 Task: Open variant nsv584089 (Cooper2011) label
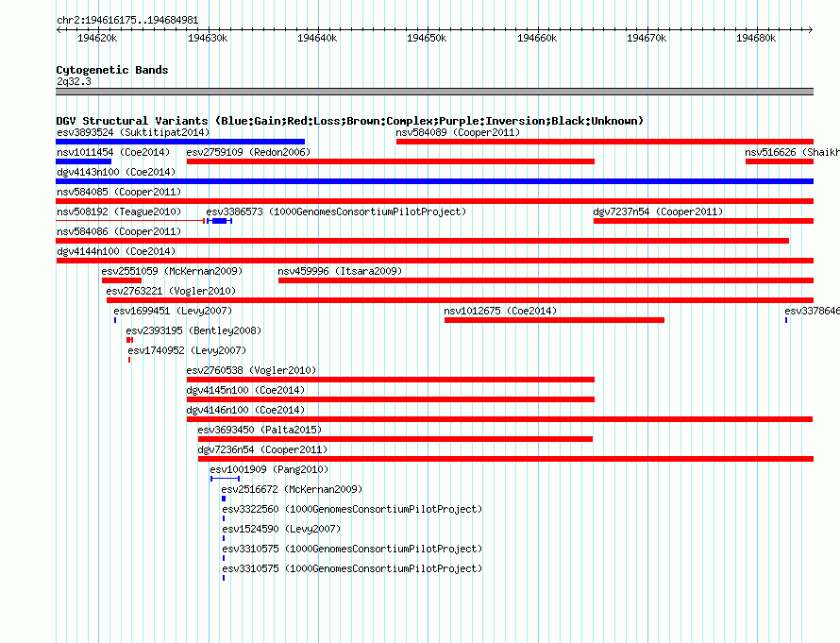tap(458, 132)
